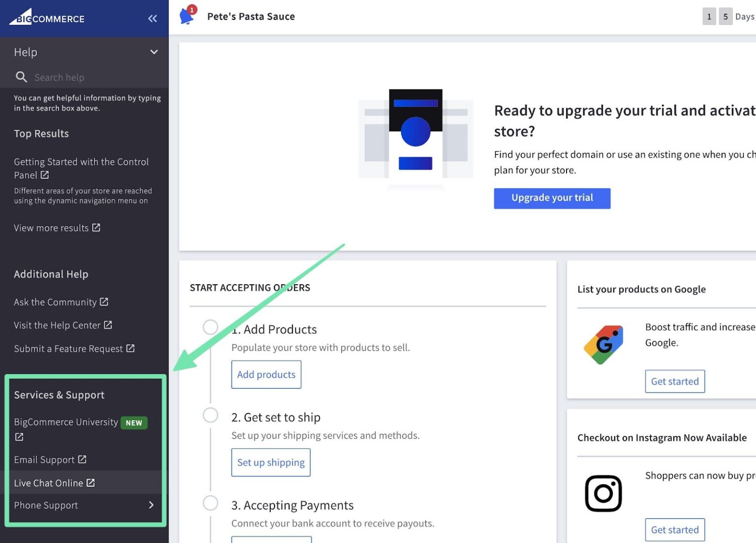Mark step 1 Add Products circle
The image size is (756, 543).
(211, 327)
